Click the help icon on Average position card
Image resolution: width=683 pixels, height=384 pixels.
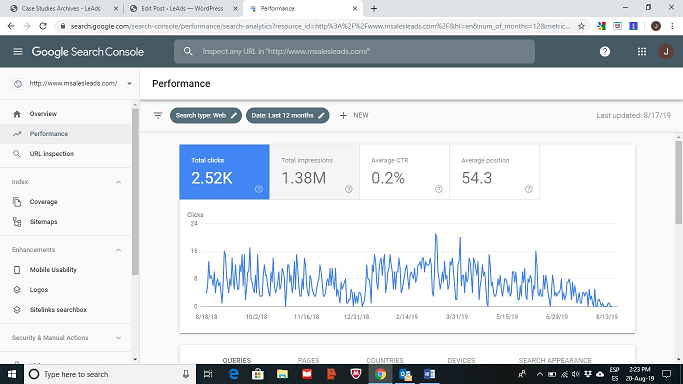[528, 189]
